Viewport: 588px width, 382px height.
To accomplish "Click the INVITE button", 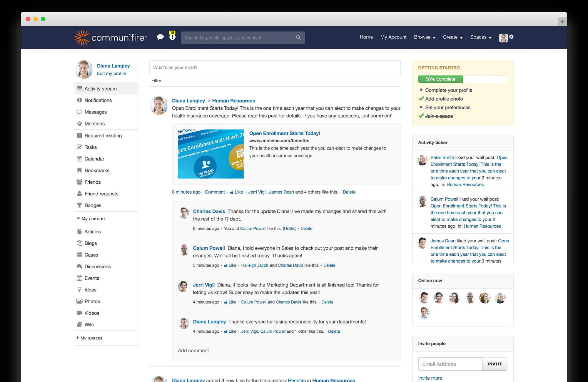I will click(495, 364).
